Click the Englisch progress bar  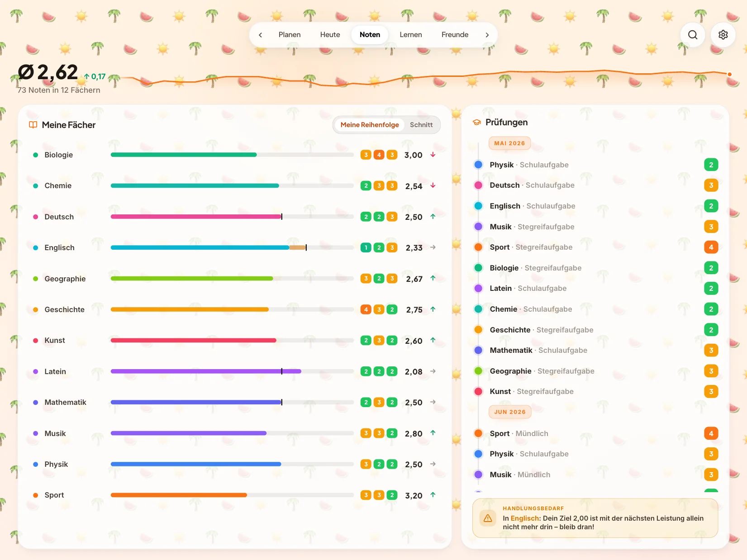click(232, 247)
